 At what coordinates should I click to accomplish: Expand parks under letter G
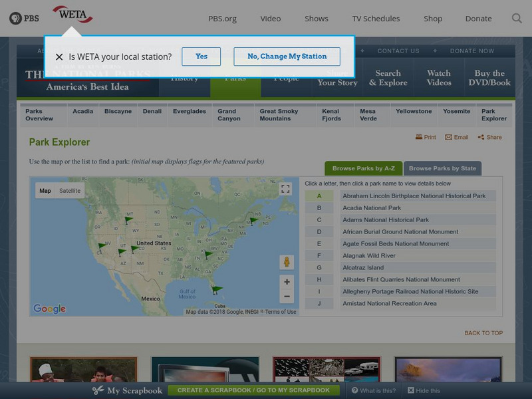point(320,267)
